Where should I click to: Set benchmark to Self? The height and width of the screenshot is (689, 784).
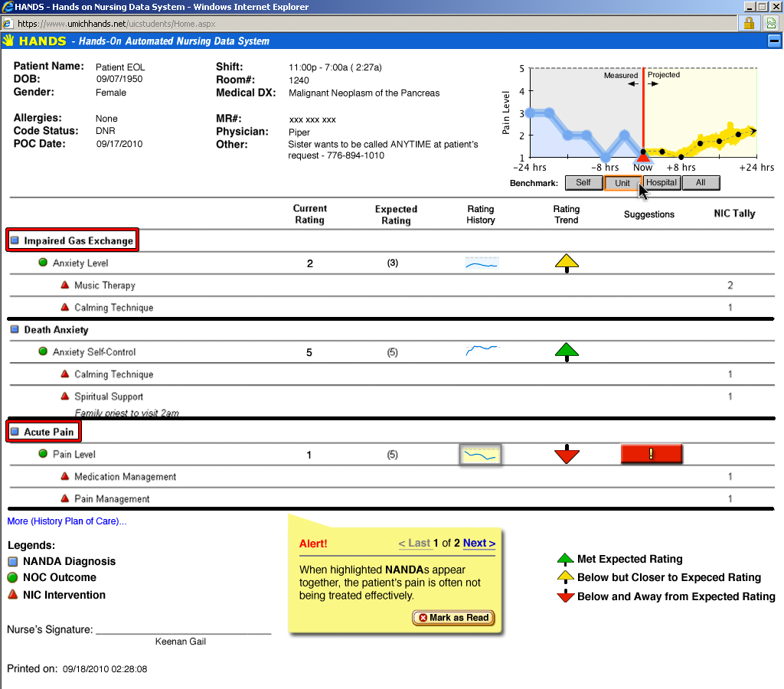[x=583, y=182]
